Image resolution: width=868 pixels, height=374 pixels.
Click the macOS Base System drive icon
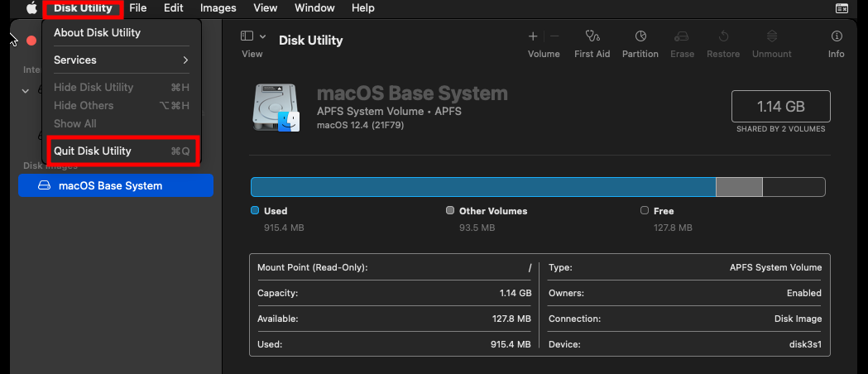point(276,108)
